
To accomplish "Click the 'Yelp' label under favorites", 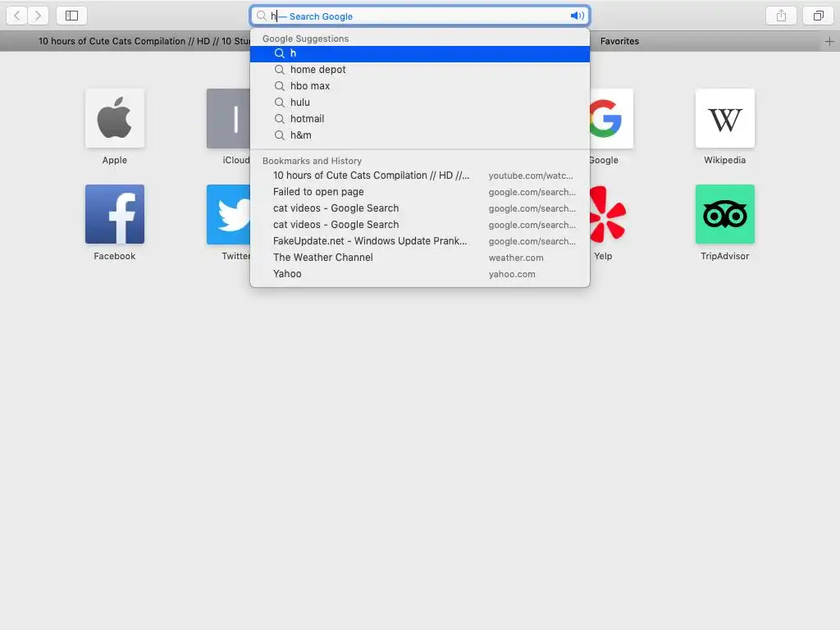I will tap(603, 256).
